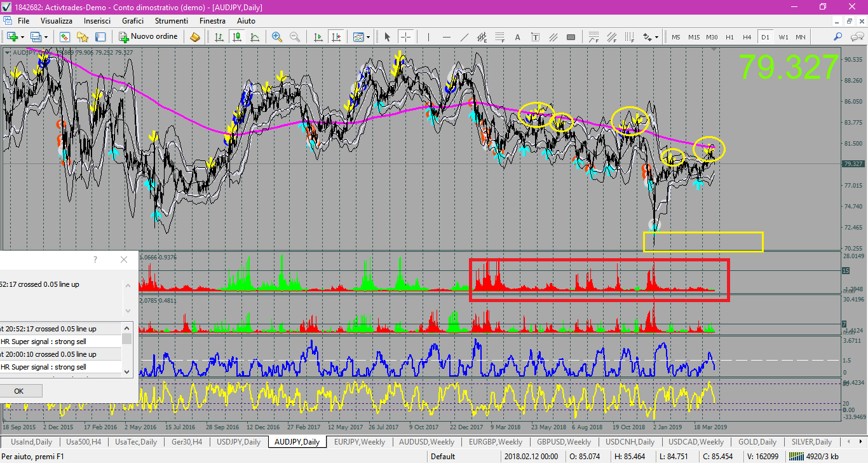Switch chart to bar chart mode
Screen dimensions: 868x463
(x=219, y=37)
